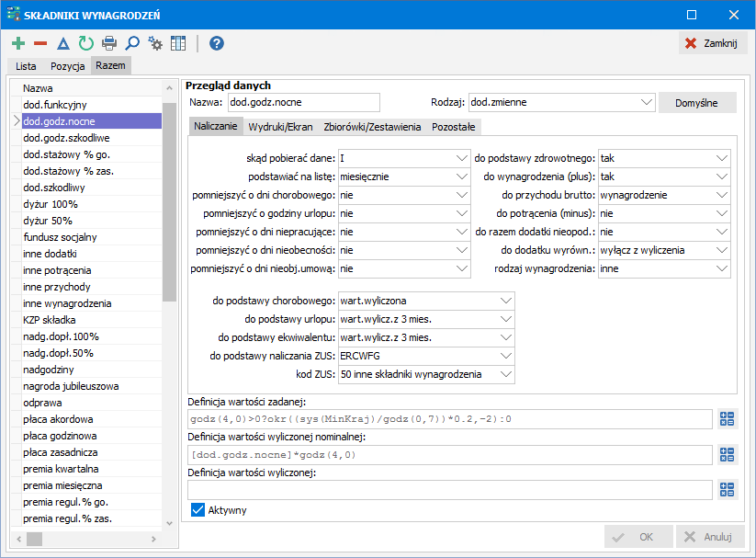Open formula editor for wartości wyliczonej nominalnej
This screenshot has height=558, width=756.
[728, 454]
